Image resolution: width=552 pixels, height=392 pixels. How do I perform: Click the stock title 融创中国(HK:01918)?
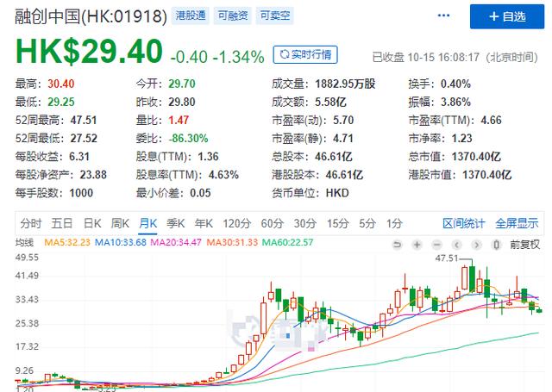pyautogui.click(x=91, y=16)
